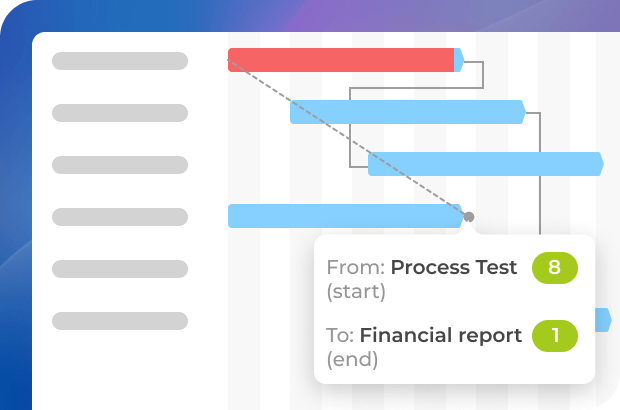620x410 pixels.
Task: Select the third gray task label in the list
Action: click(x=120, y=165)
